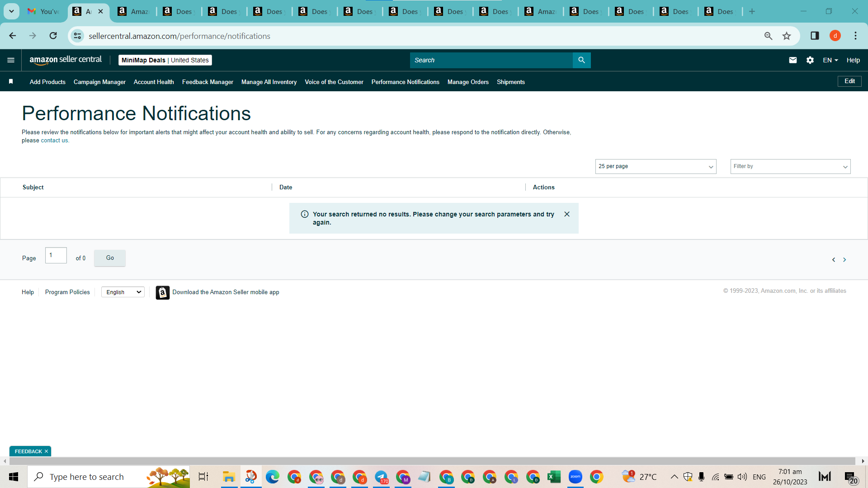This screenshot has height=488, width=868.
Task: Click Download the Amazon Seller mobile app
Action: click(226, 292)
